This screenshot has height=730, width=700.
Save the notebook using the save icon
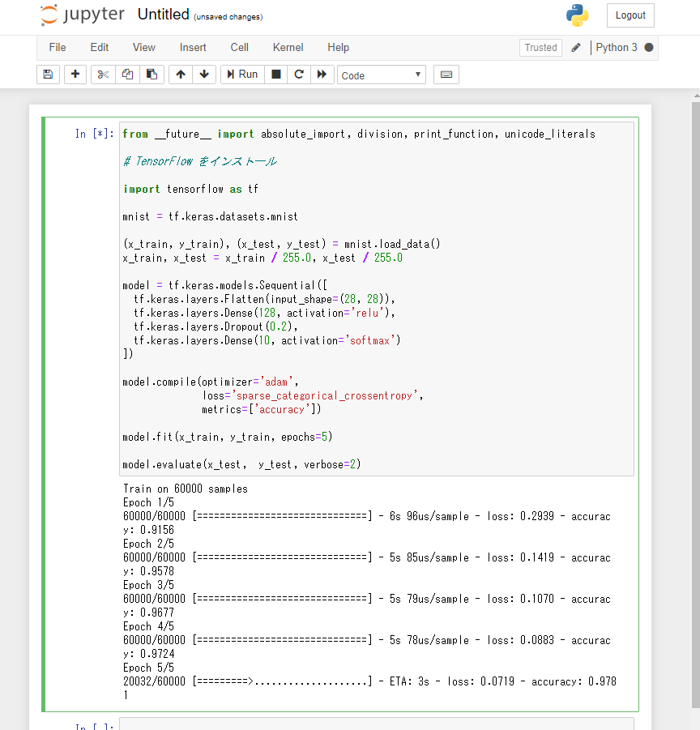click(x=48, y=74)
